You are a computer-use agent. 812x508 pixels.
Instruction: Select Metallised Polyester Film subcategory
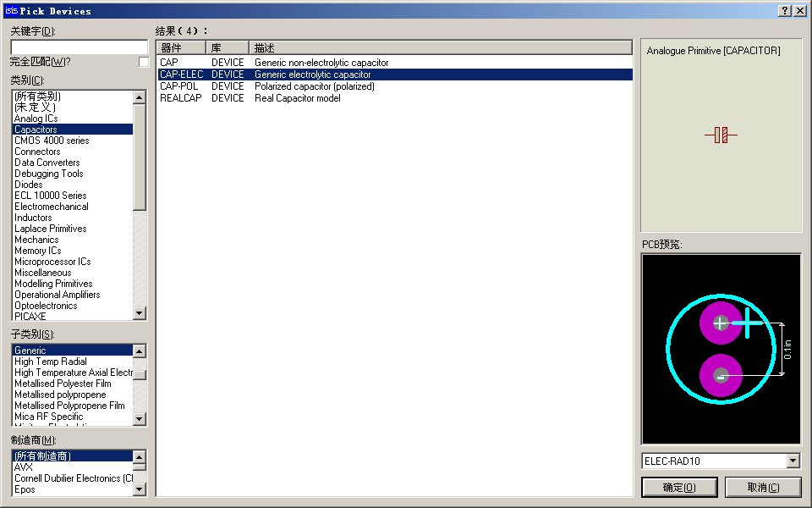(x=73, y=384)
